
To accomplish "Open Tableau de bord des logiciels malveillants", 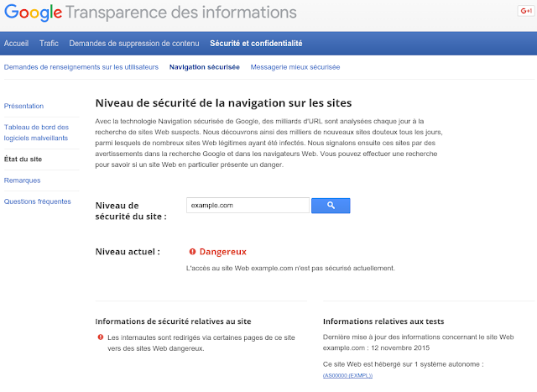I will tap(36, 133).
